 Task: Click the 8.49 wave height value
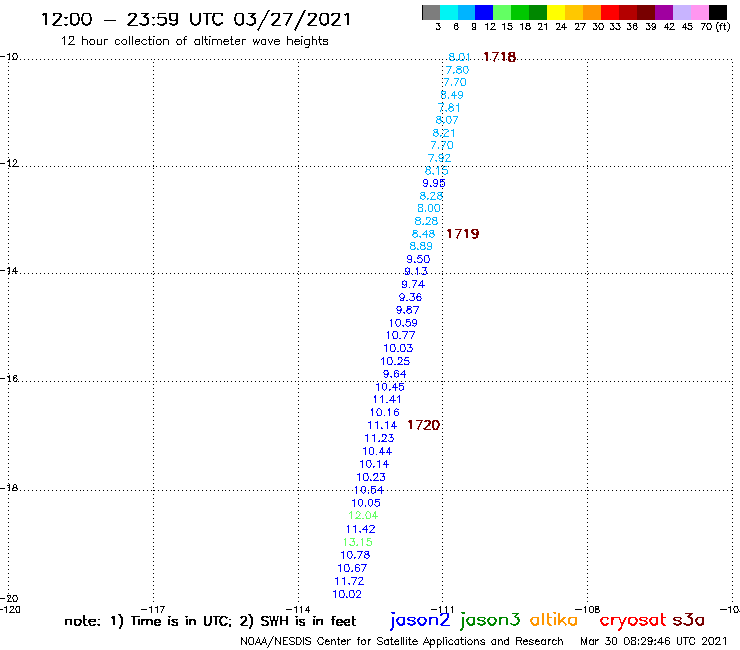click(x=452, y=95)
